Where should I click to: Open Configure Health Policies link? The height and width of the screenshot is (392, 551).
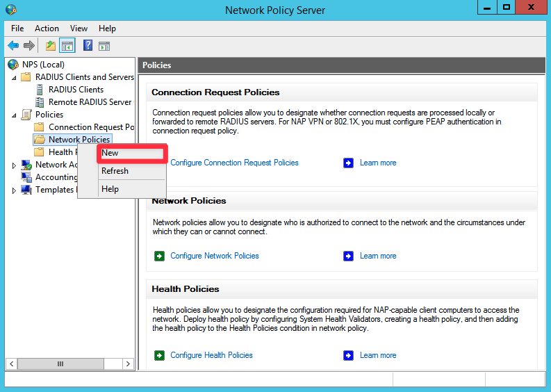click(x=211, y=355)
